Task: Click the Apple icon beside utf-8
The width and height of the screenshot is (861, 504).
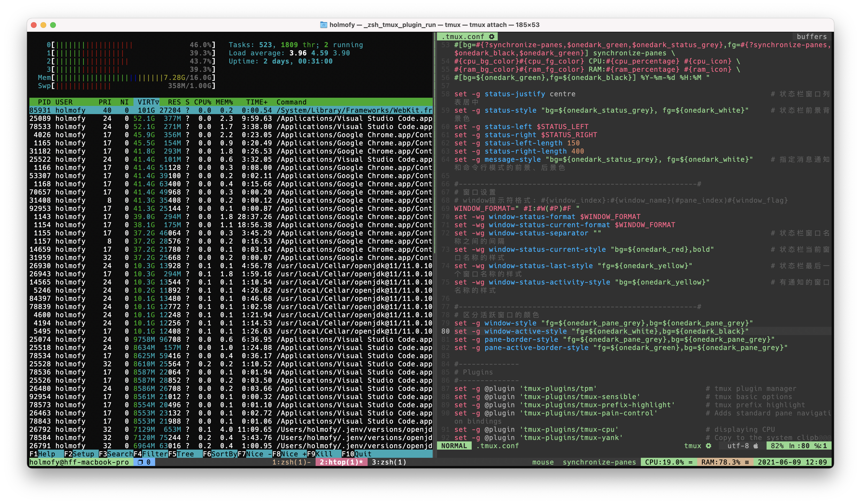Action: click(756, 446)
